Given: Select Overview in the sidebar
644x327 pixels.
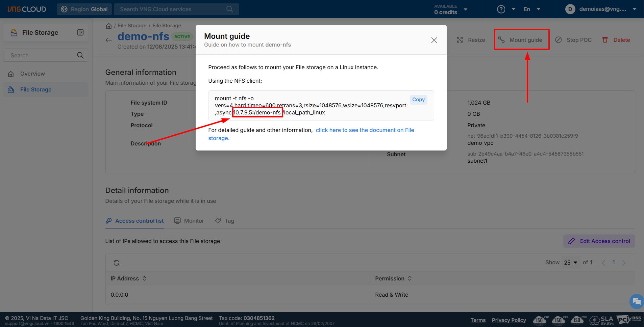Looking at the screenshot, I should [x=32, y=74].
